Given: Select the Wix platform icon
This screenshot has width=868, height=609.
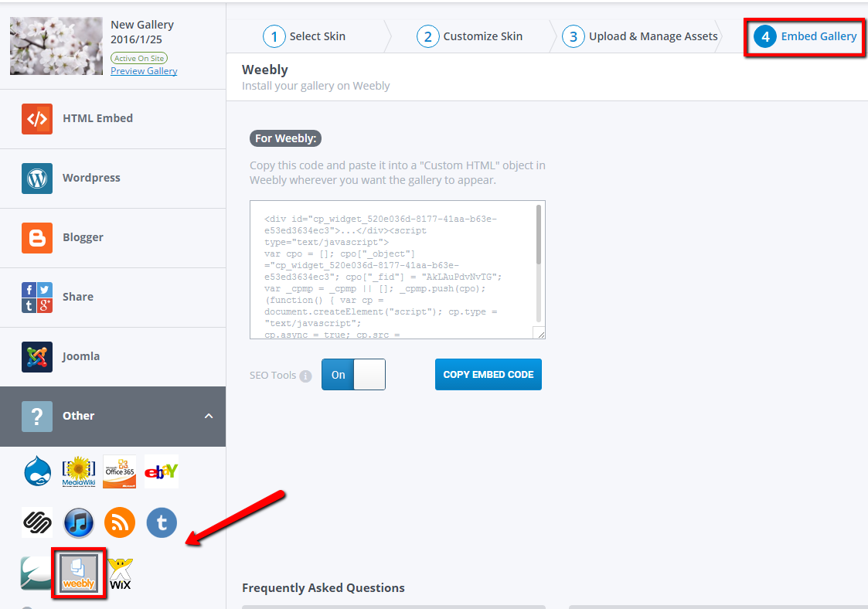Looking at the screenshot, I should (120, 573).
